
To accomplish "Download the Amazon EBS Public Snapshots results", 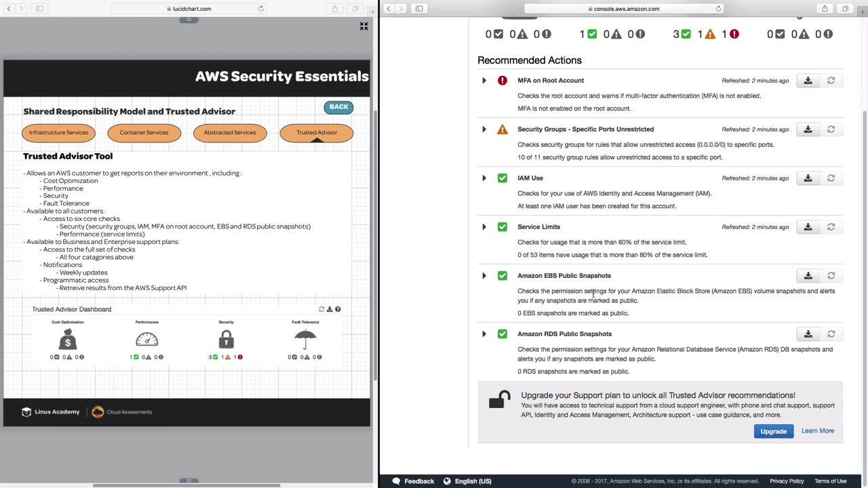I will coord(808,276).
